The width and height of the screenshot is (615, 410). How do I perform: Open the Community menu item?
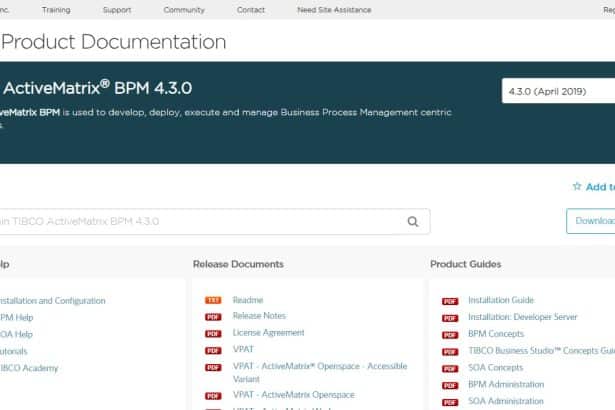point(184,10)
